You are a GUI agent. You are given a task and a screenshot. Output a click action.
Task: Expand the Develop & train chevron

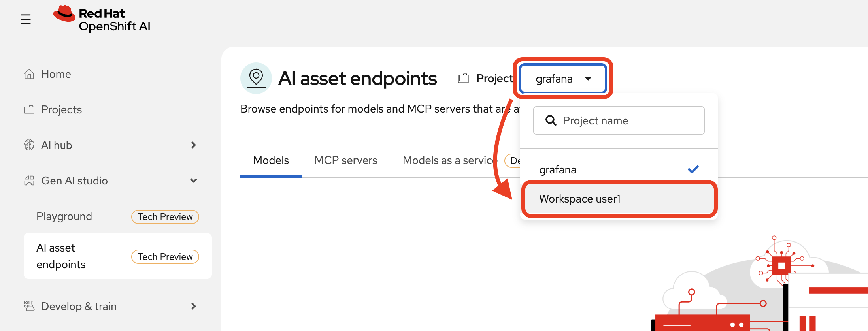(x=194, y=306)
